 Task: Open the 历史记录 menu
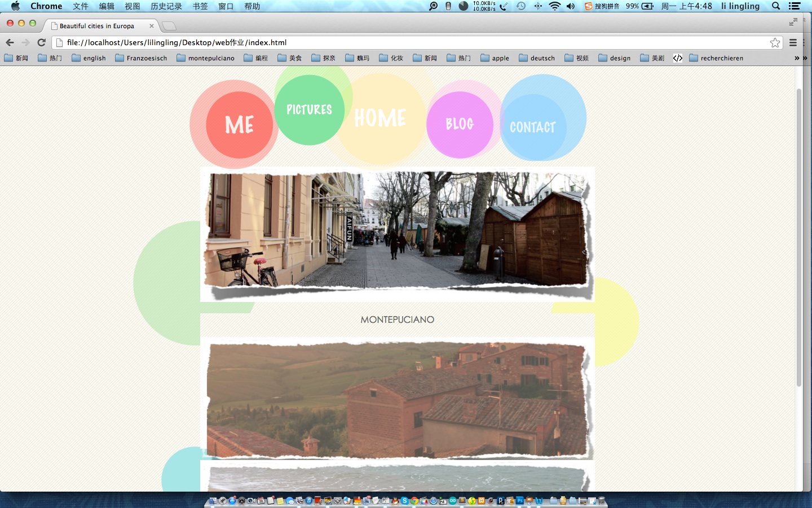tap(166, 6)
